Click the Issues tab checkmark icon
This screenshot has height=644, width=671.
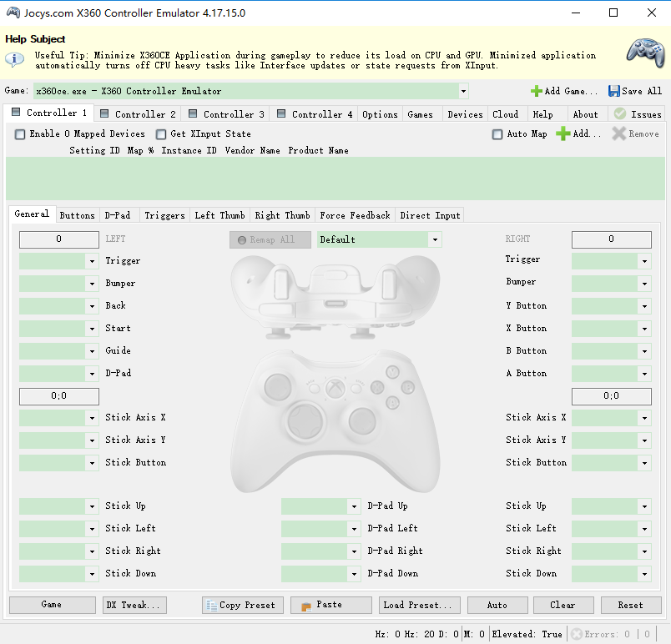click(620, 114)
